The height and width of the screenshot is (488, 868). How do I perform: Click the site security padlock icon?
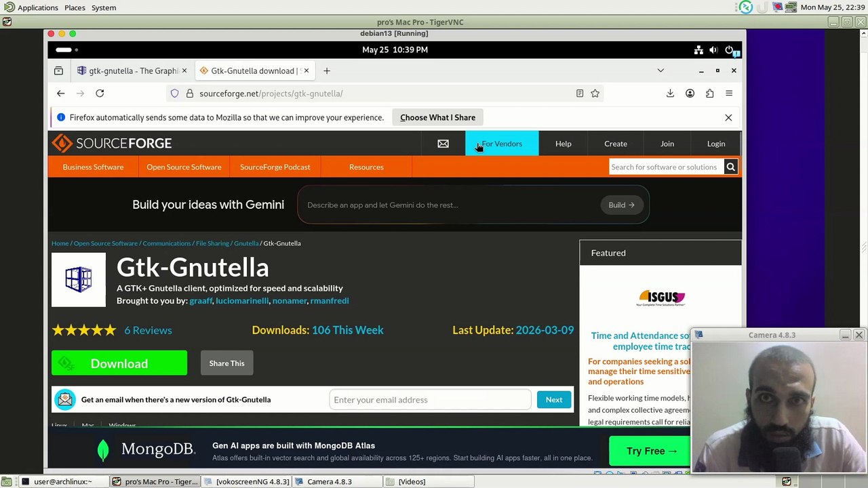tap(190, 94)
